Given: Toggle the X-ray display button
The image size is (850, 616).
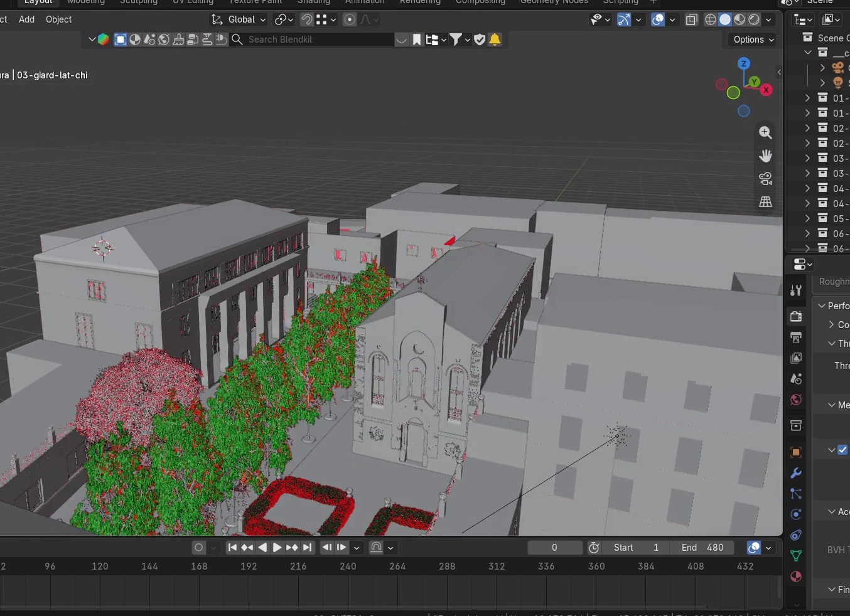Looking at the screenshot, I should click(x=691, y=19).
